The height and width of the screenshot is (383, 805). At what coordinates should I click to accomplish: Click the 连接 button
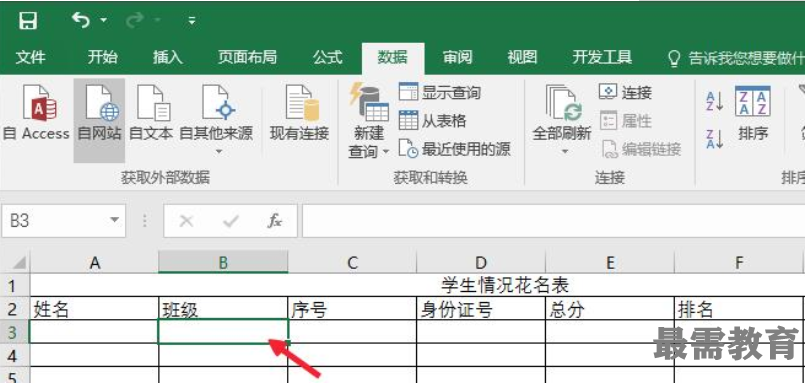(626, 92)
